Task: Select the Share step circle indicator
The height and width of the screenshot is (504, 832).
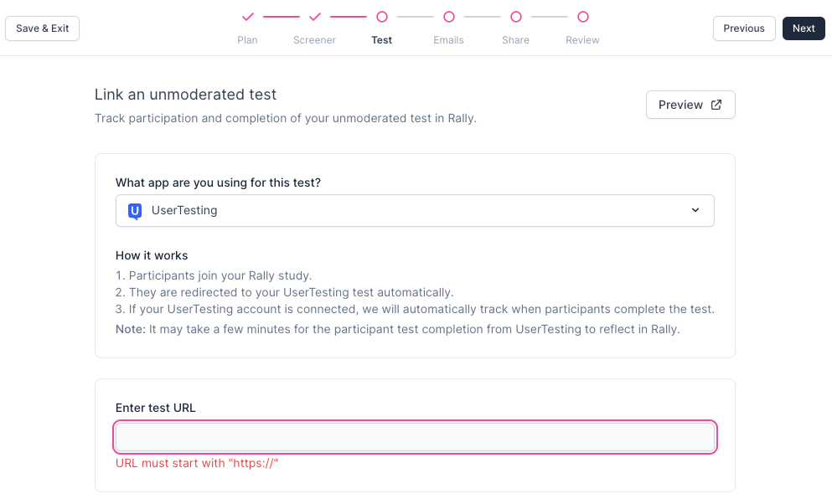Action: click(x=516, y=17)
